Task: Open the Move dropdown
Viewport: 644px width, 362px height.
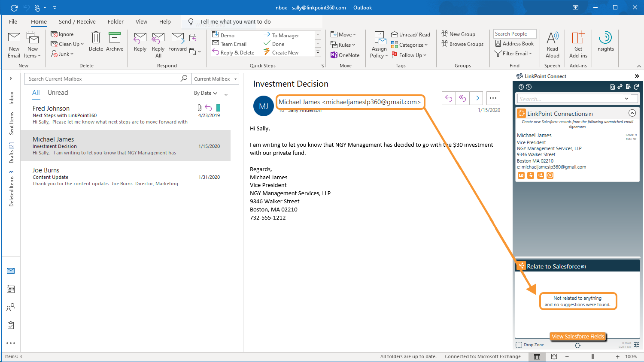Action: pyautogui.click(x=343, y=34)
